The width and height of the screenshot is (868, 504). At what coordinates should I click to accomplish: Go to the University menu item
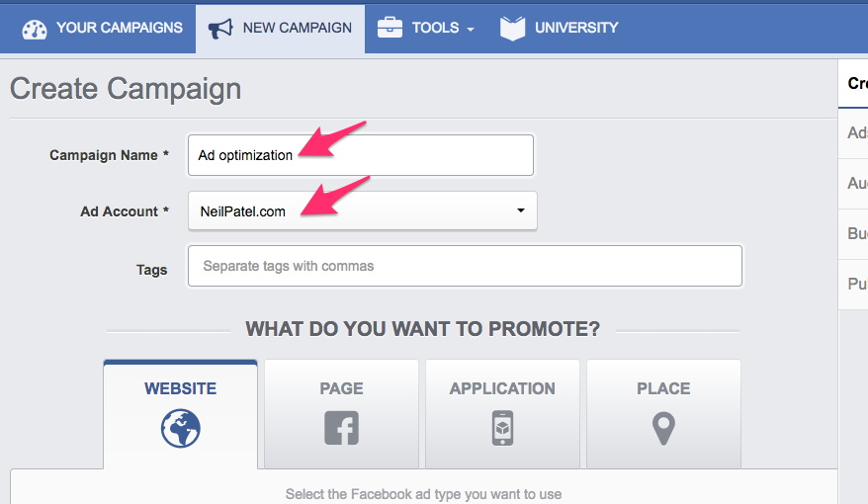click(576, 28)
